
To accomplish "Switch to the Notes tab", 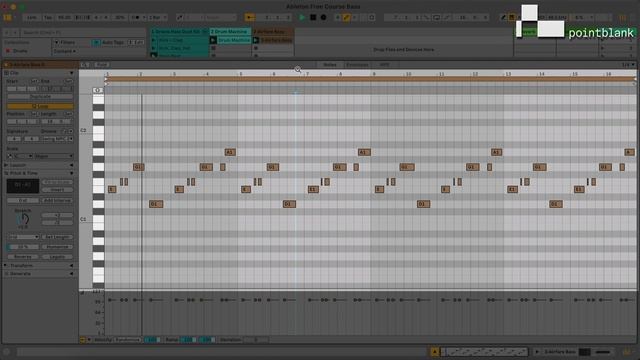I will point(330,64).
